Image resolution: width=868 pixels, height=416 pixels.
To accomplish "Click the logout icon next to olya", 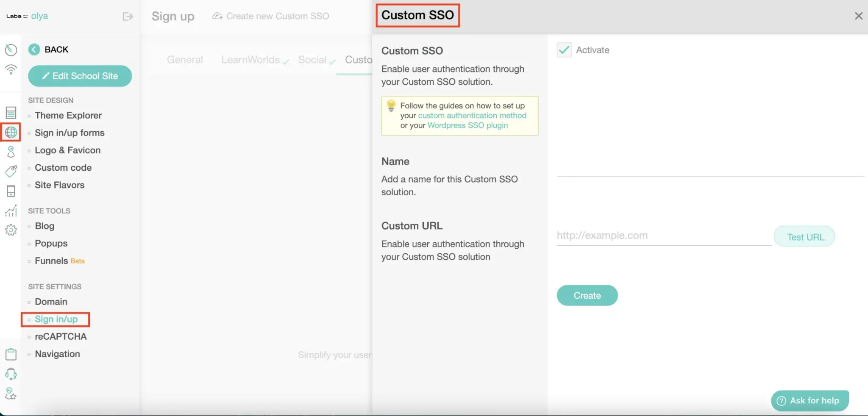I will (x=128, y=17).
